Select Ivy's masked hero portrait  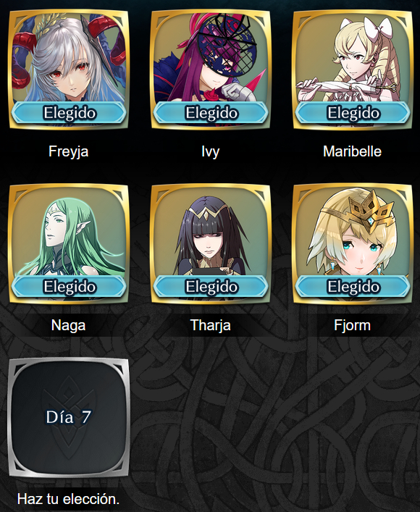tap(211, 70)
